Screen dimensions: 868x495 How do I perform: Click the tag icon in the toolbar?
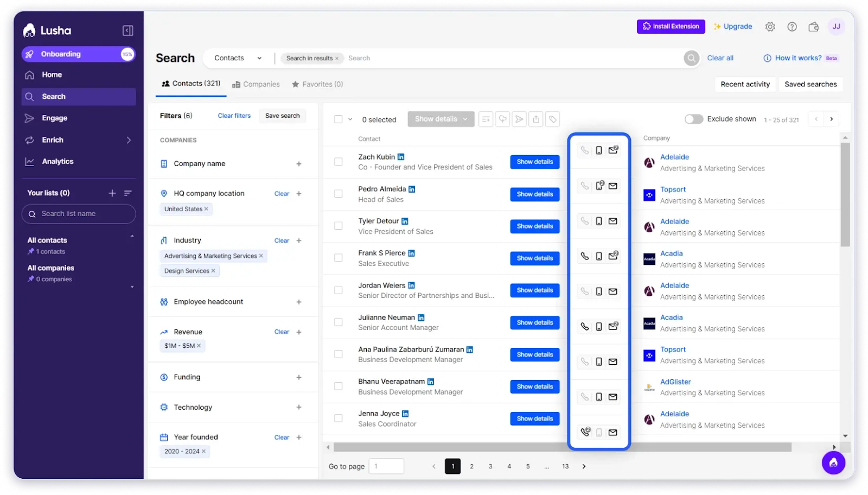[552, 119]
